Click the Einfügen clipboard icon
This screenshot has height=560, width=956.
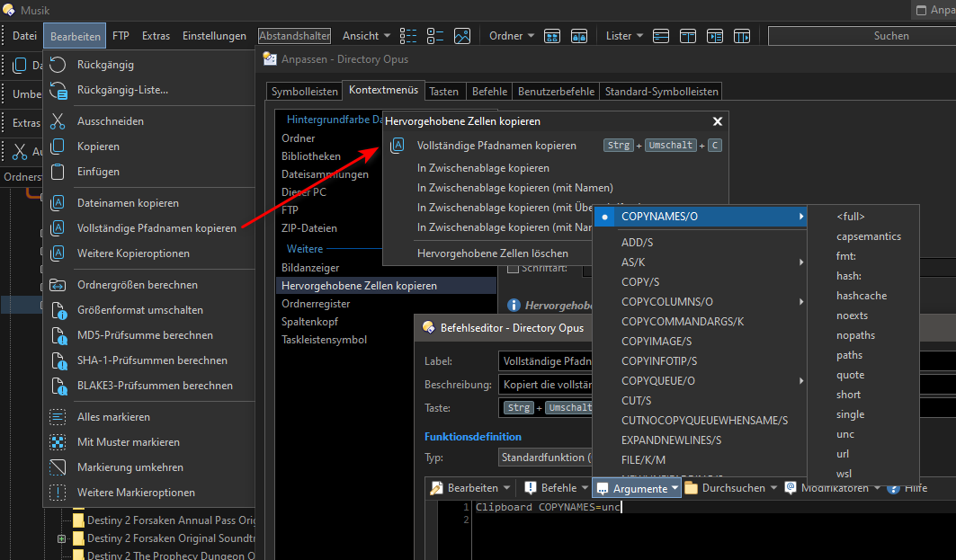58,172
